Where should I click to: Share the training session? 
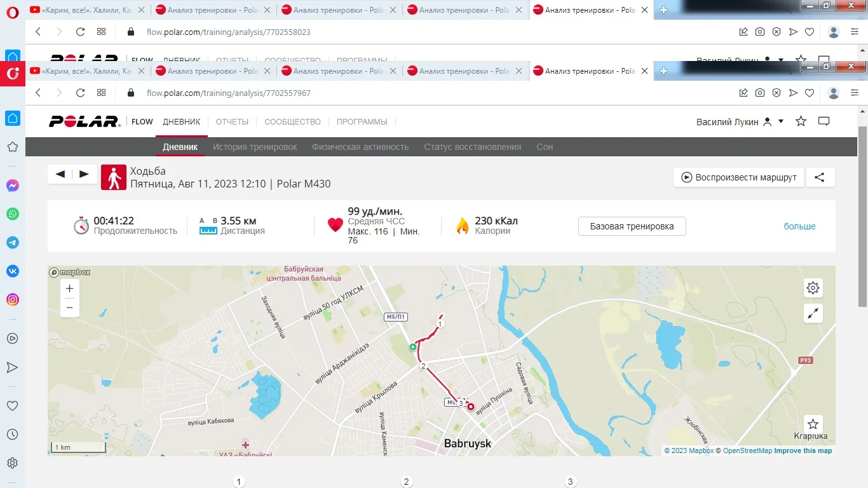point(820,177)
